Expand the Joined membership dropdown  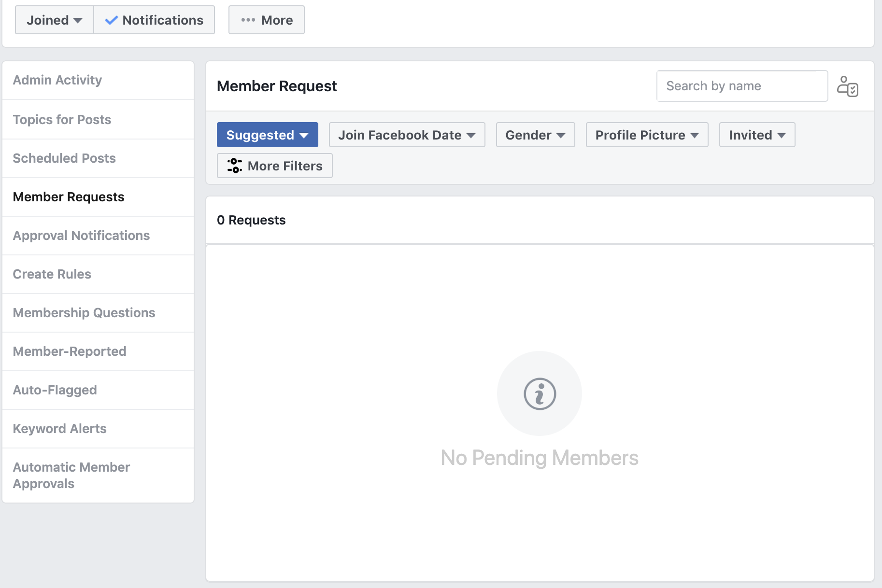[x=54, y=20]
